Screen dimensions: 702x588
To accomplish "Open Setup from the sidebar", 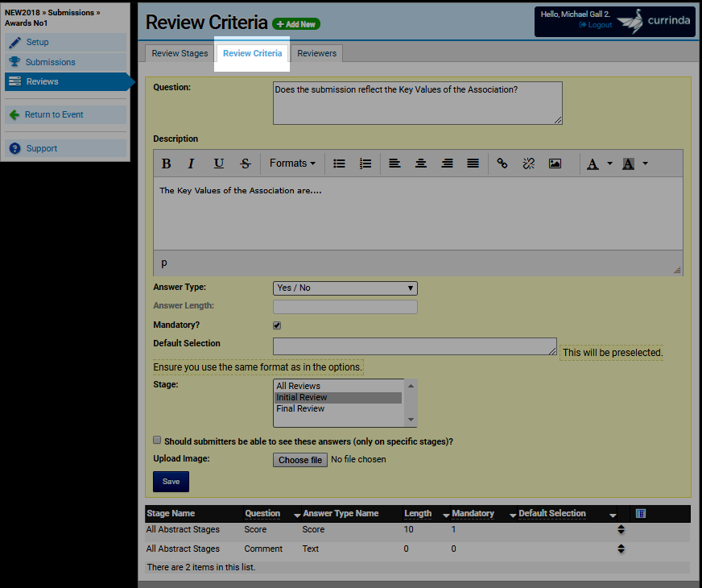I will click(66, 42).
